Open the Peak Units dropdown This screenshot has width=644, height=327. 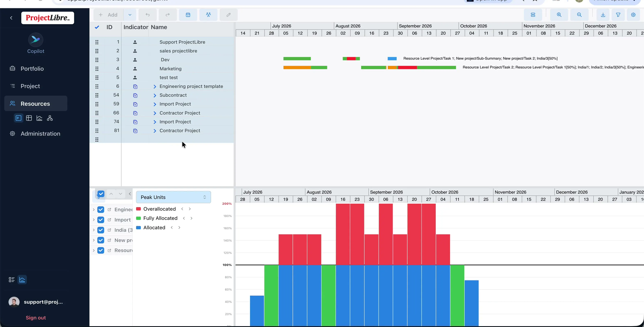pyautogui.click(x=173, y=197)
